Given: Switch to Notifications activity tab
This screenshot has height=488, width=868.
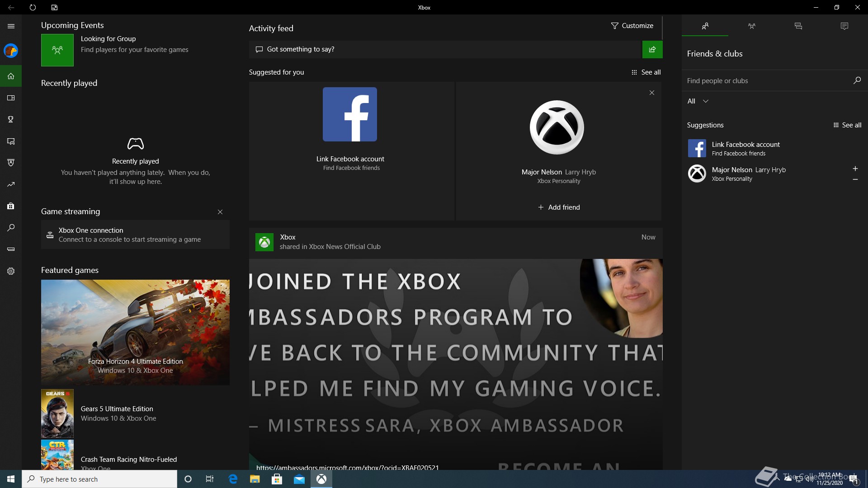Looking at the screenshot, I should (844, 26).
